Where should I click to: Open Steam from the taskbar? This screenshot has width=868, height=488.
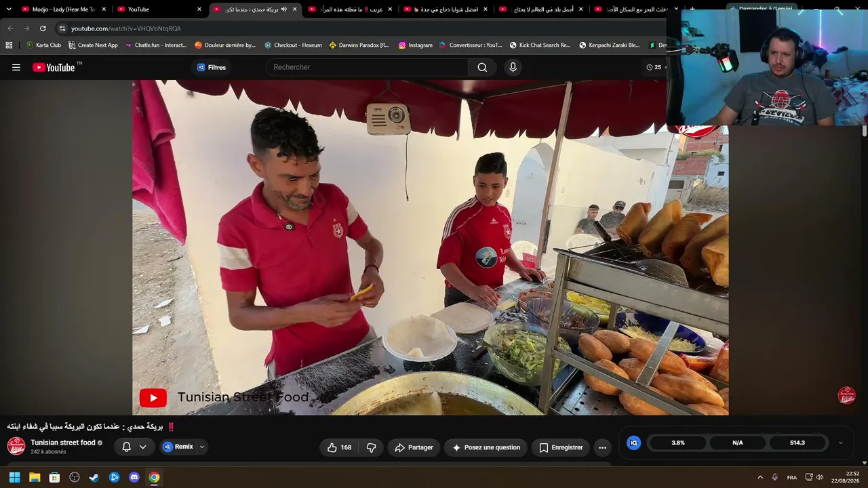[94, 477]
